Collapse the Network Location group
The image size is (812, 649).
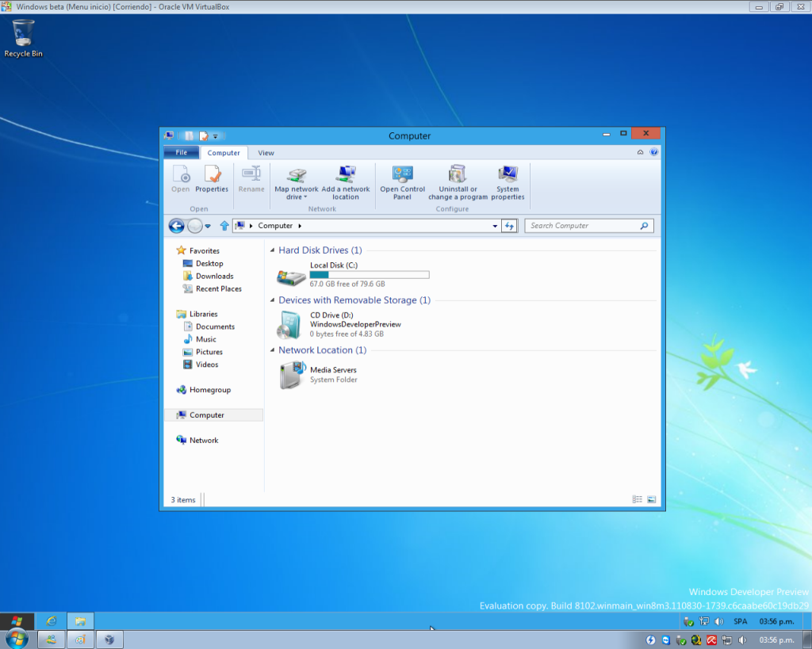coord(273,350)
